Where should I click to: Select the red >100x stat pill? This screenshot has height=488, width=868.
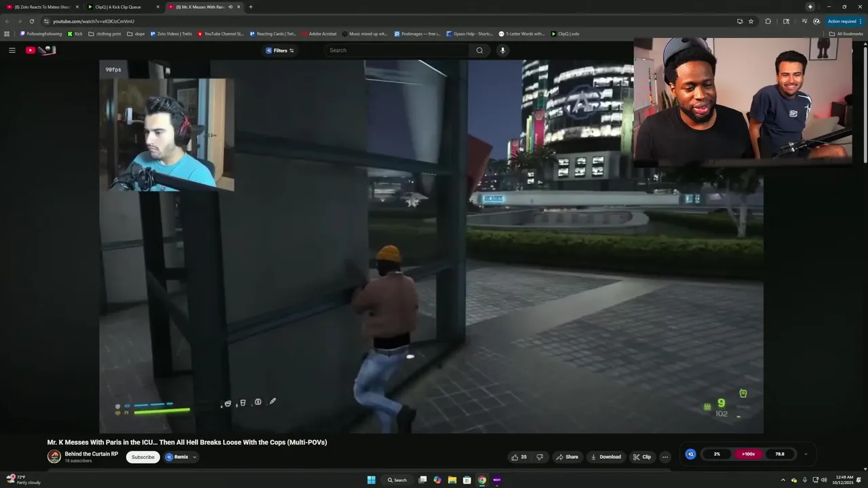coord(749,454)
